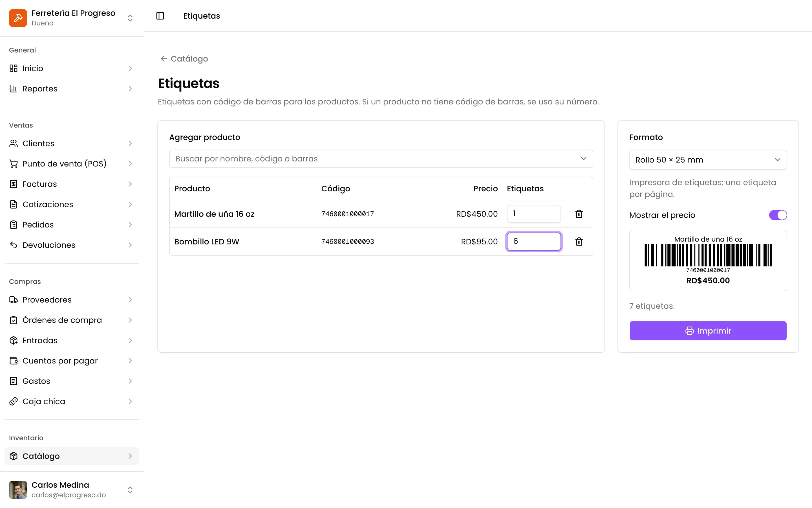
Task: Turn off Mostrar el precio switch
Action: (778, 215)
